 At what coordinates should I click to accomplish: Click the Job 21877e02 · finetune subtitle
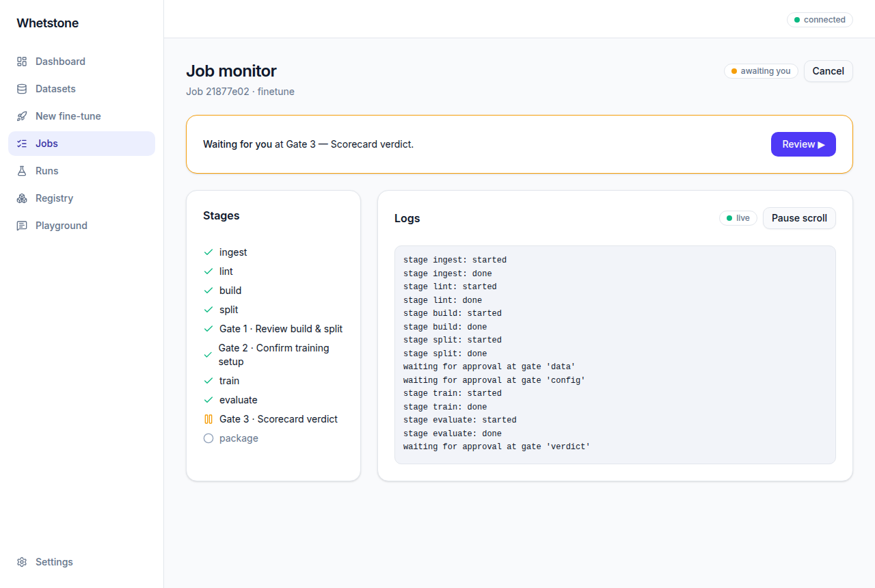pos(240,92)
